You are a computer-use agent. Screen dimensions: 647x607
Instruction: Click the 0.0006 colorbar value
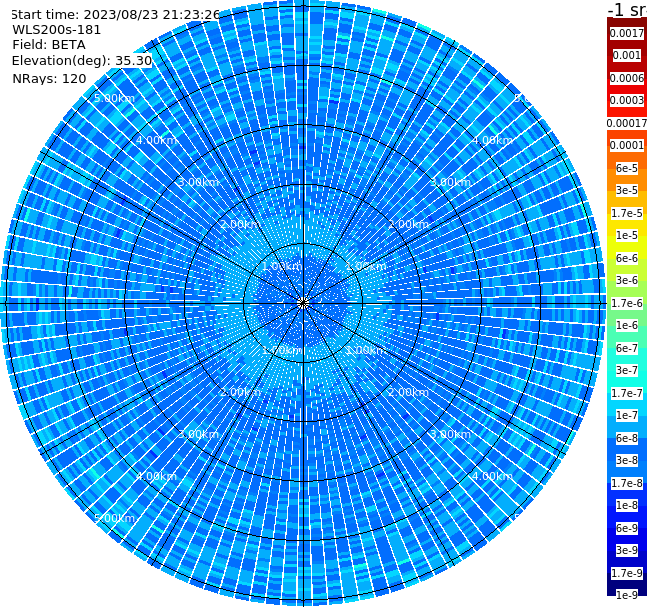627,78
